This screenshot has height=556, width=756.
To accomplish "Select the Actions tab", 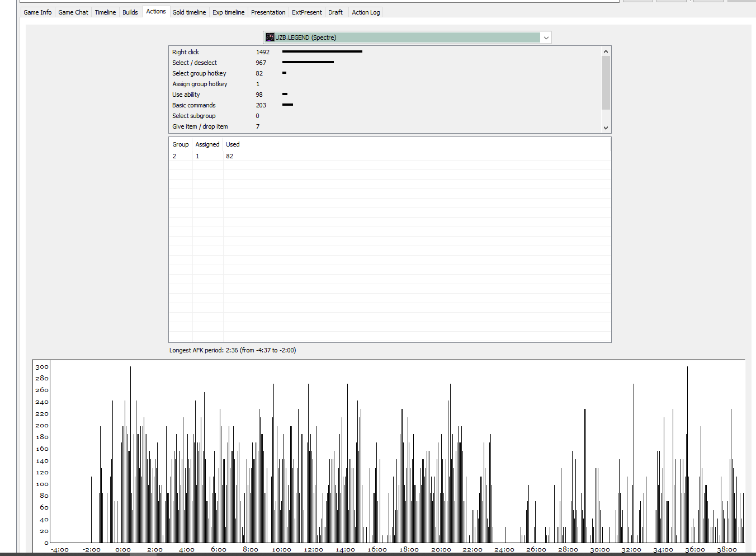I will click(x=156, y=11).
